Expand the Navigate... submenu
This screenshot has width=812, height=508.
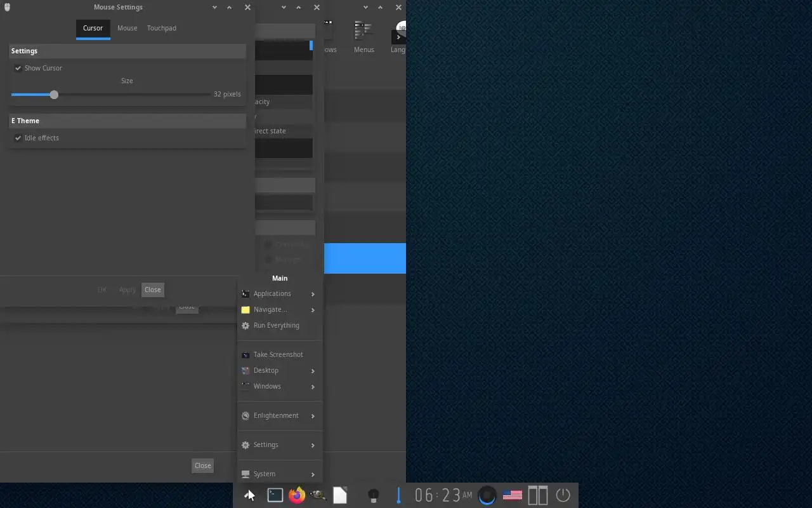click(279, 309)
